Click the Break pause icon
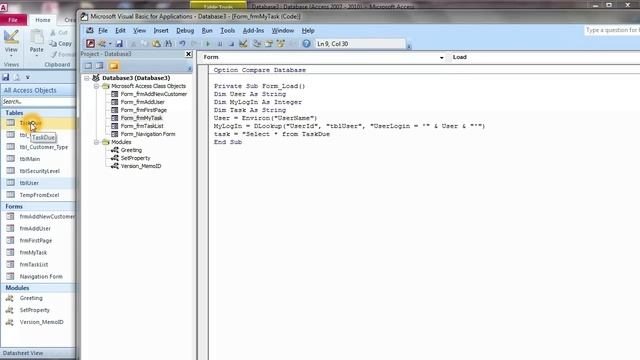 [x=220, y=44]
